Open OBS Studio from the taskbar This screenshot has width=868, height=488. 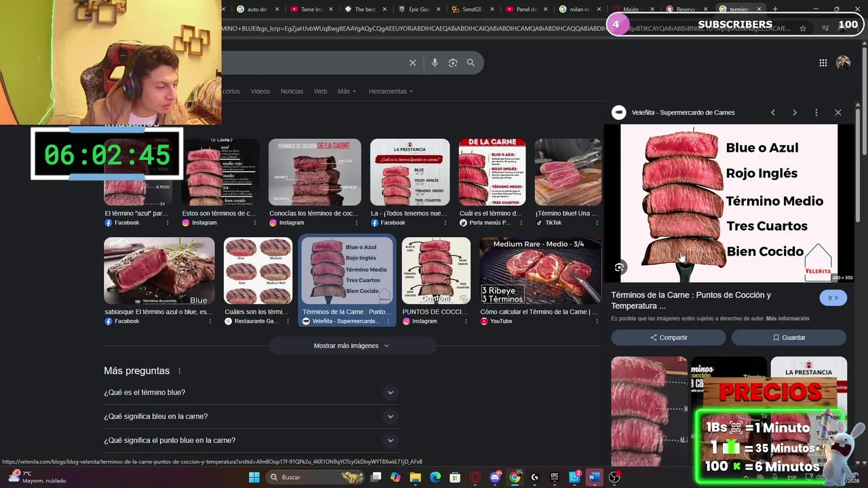pyautogui.click(x=614, y=477)
